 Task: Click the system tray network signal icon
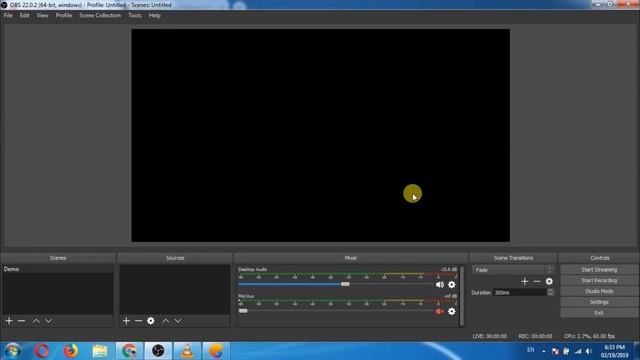(578, 351)
